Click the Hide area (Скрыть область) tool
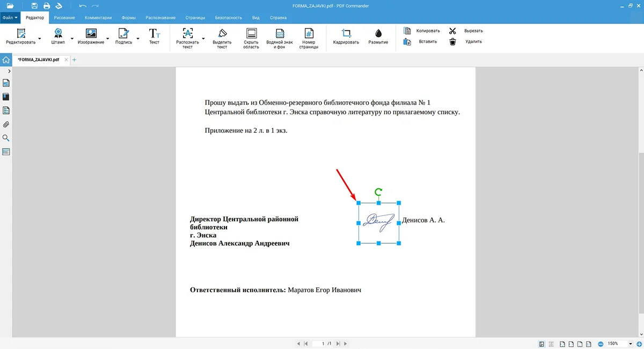This screenshot has width=644, height=349. (x=251, y=35)
